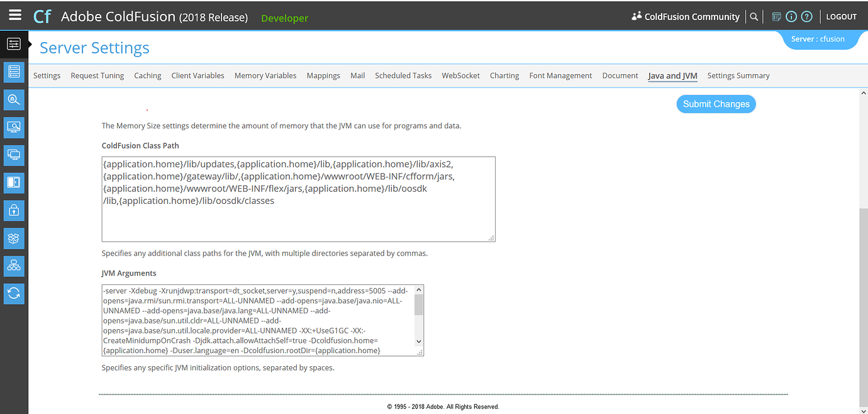Screen dimensions: 868x414
Task: Click the info circle icon in header
Action: coord(791,16)
